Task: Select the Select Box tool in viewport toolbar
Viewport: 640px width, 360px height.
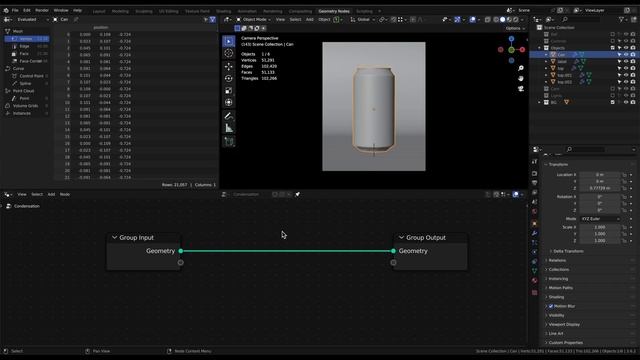Action: point(229,41)
